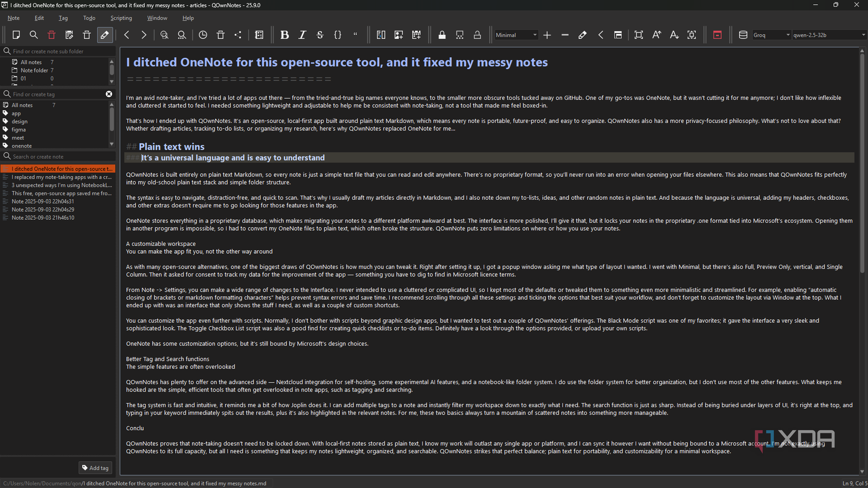868x488 pixels.
Task: Apply strikethrough formatting
Action: [320, 35]
